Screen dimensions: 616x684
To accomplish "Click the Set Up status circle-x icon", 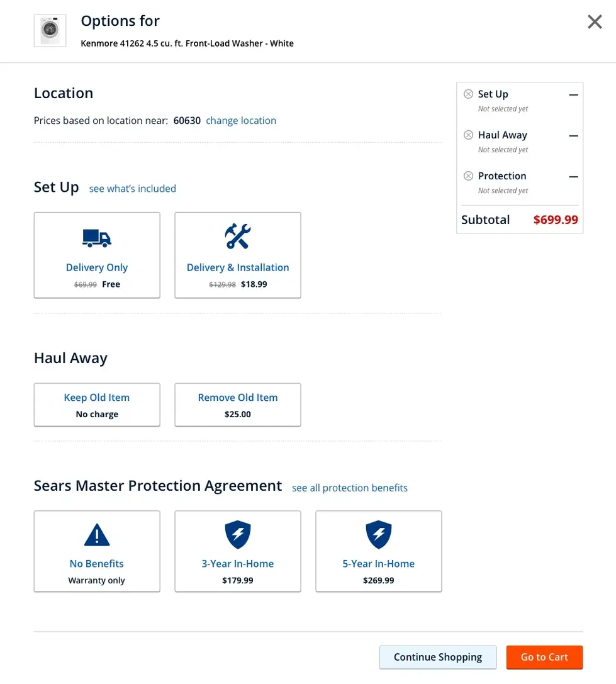I will (x=468, y=94).
